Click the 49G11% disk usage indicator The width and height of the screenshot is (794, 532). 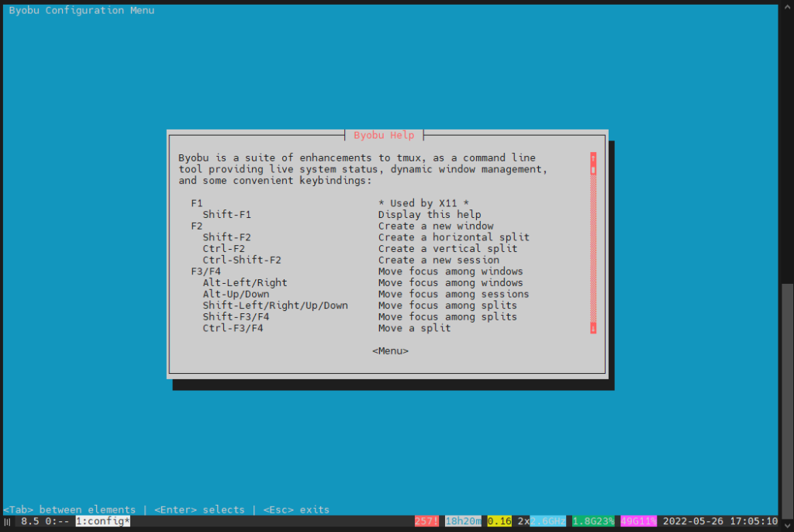pyautogui.click(x=637, y=520)
